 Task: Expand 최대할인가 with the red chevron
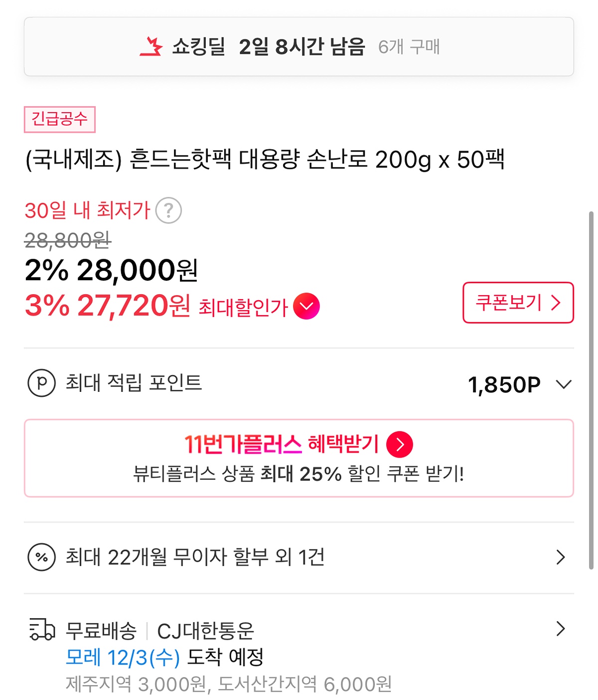coord(306,306)
